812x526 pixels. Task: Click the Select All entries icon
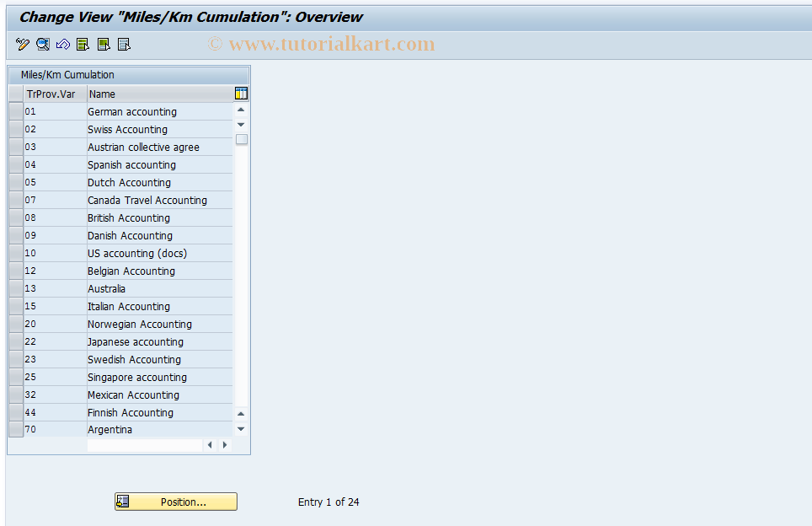[x=83, y=45]
